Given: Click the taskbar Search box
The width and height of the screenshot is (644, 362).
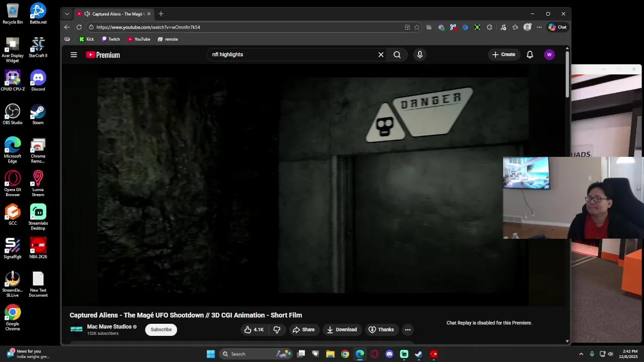Looking at the screenshot, I should [256, 354].
